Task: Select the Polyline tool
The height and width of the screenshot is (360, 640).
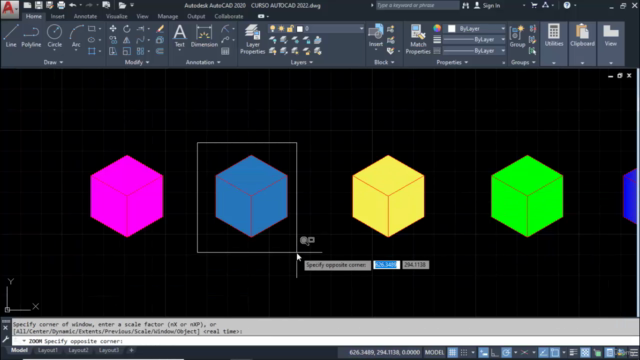Action: point(31,36)
